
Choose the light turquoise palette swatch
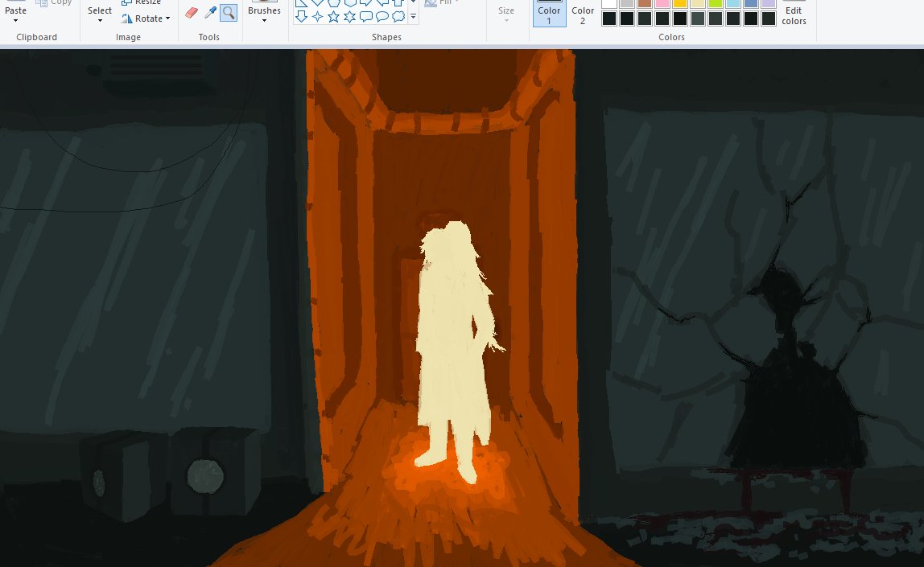click(733, 3)
